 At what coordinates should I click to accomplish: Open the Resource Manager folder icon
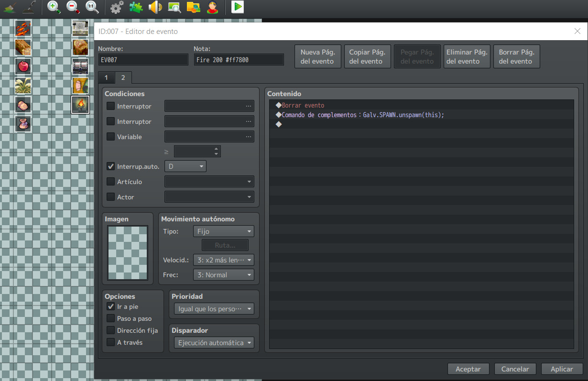[193, 7]
